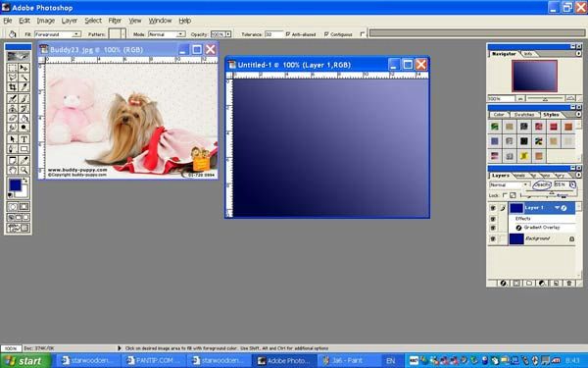Click the Windows start button

pyautogui.click(x=25, y=361)
